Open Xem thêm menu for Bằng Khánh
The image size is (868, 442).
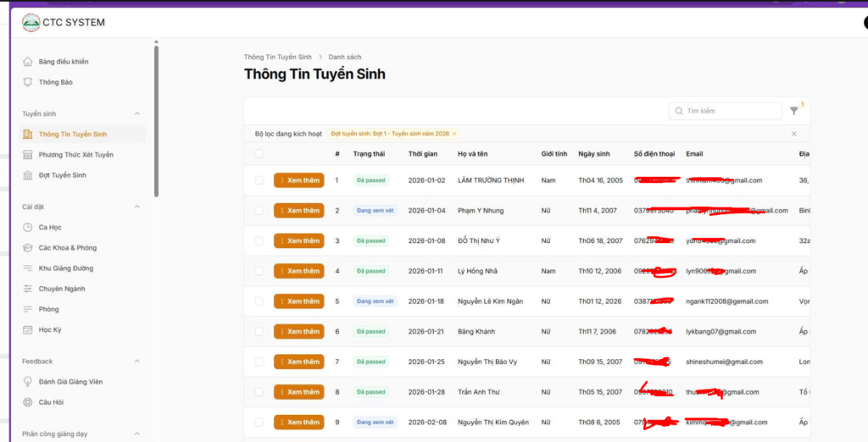click(299, 331)
